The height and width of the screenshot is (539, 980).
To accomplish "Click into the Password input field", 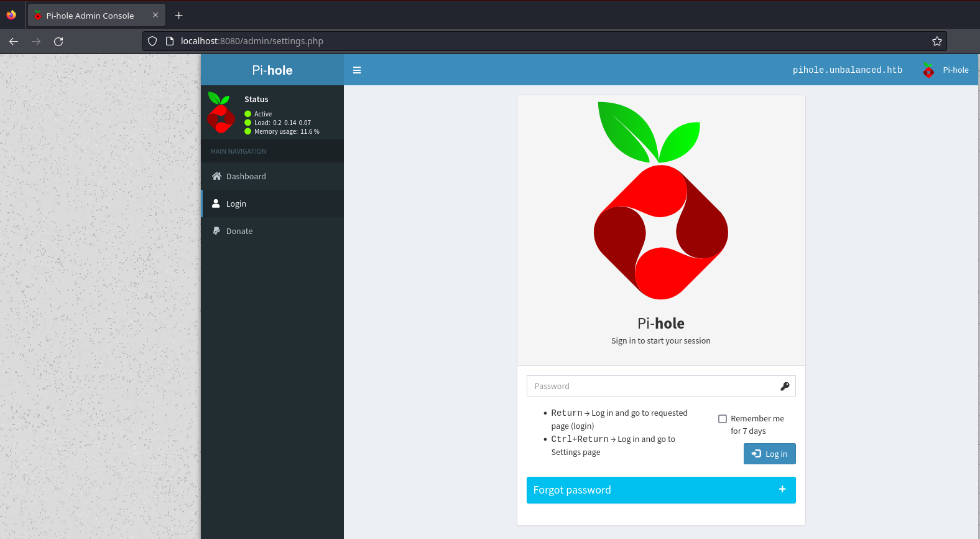I will click(x=650, y=387).
